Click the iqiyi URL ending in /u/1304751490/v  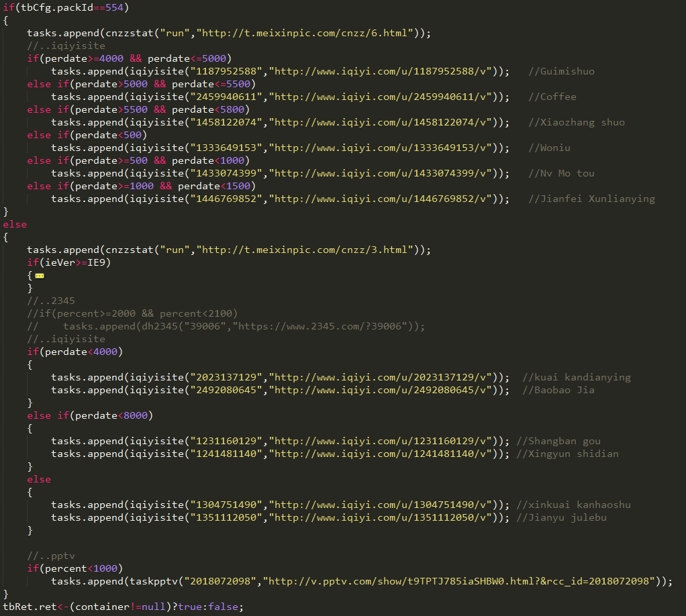[380, 505]
